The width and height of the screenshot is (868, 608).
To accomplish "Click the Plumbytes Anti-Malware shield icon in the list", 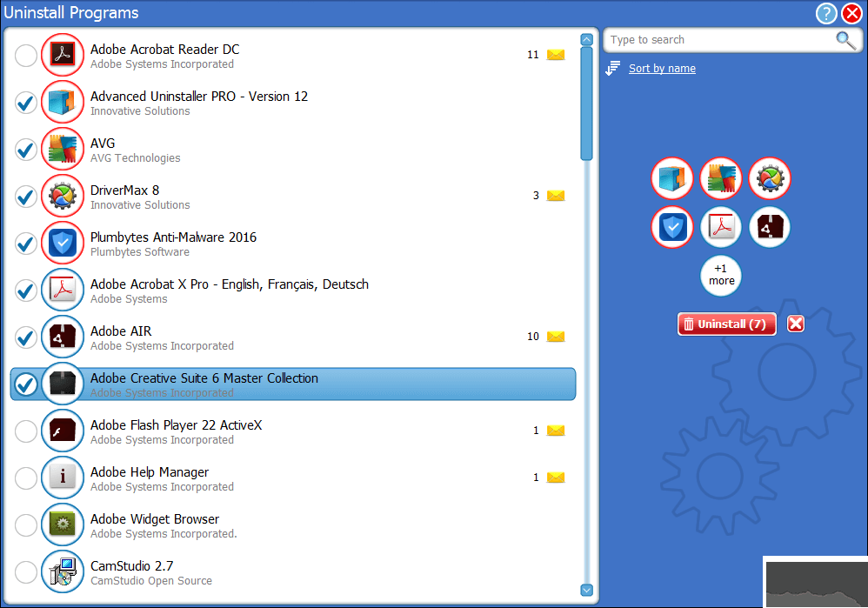I will (x=63, y=243).
